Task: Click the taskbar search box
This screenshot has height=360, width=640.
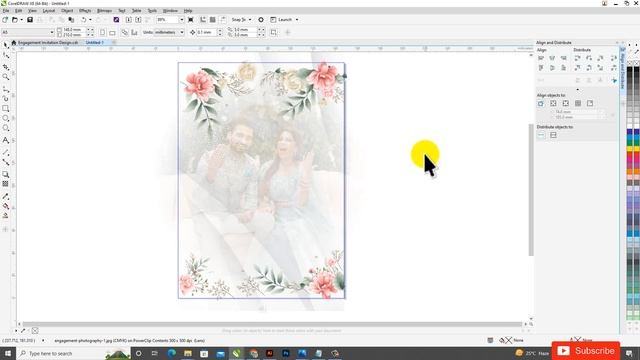Action: tap(73, 353)
